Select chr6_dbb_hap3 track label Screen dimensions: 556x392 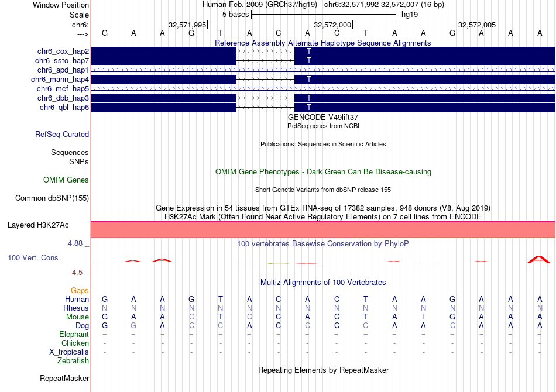click(63, 98)
